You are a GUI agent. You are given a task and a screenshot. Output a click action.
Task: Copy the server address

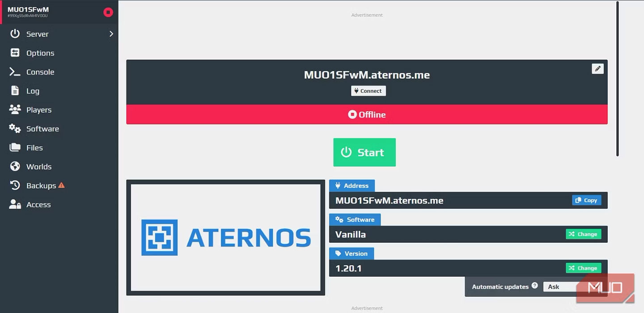(x=586, y=200)
